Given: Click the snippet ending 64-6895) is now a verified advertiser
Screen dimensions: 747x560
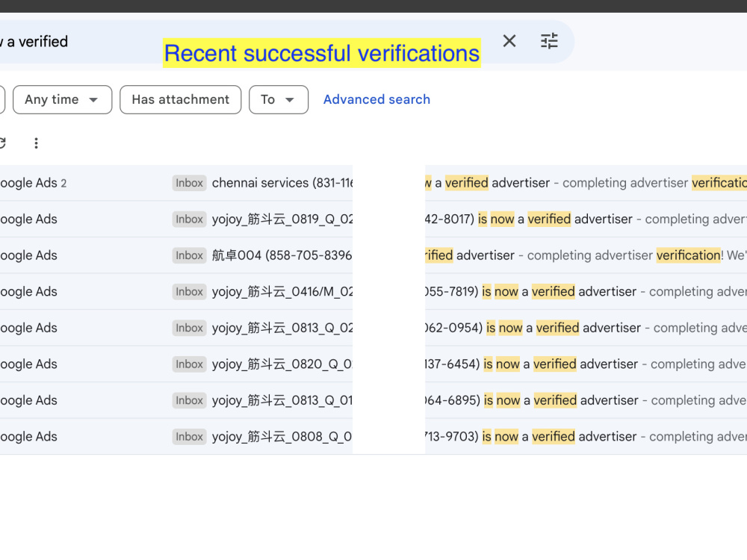Looking at the screenshot, I should pos(532,400).
